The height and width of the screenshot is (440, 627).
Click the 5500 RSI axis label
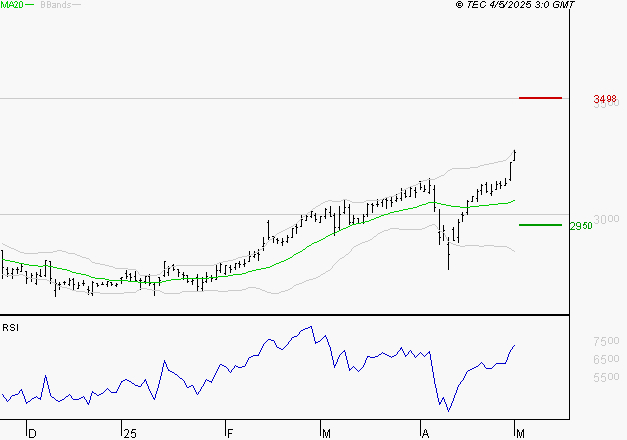[606, 377]
